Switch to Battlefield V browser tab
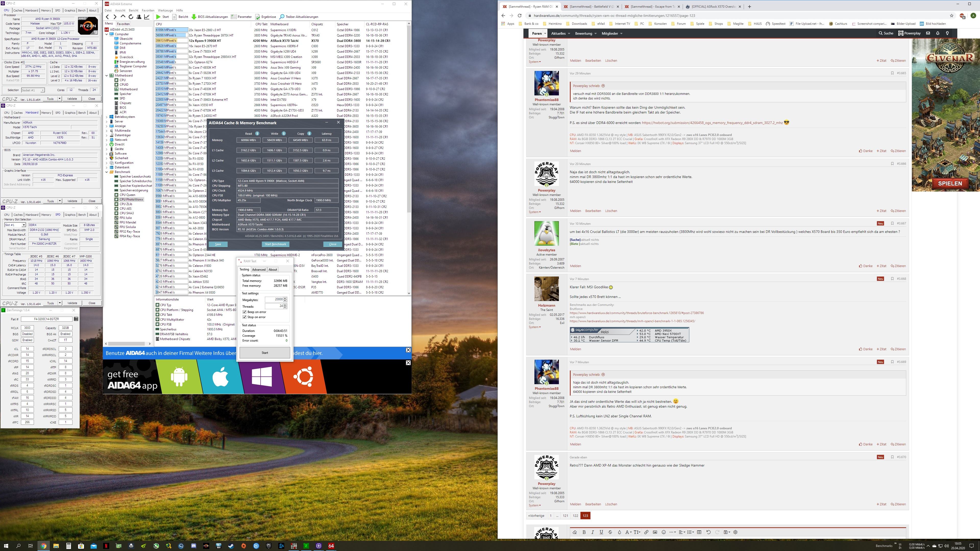The height and width of the screenshot is (551, 980). point(591,6)
